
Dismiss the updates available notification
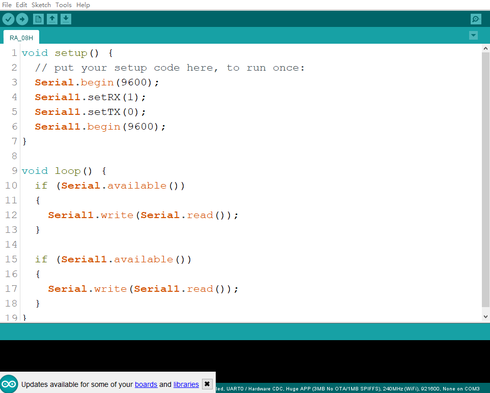tap(207, 384)
